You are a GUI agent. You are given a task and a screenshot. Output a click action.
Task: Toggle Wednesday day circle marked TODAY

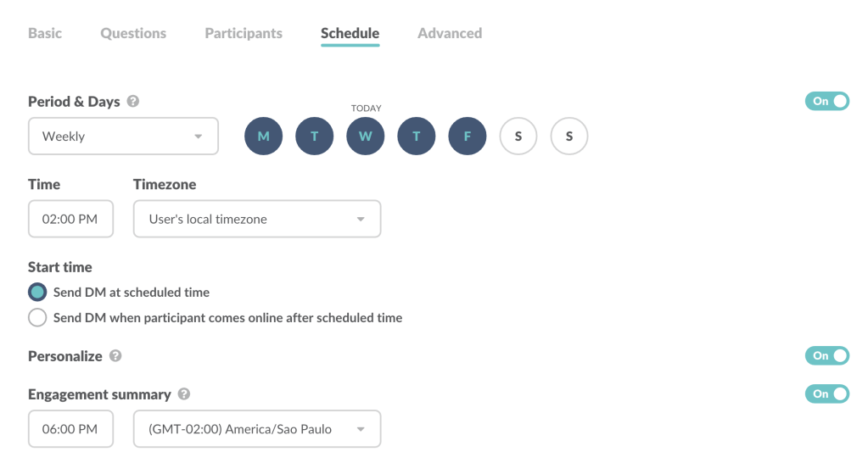(x=366, y=137)
